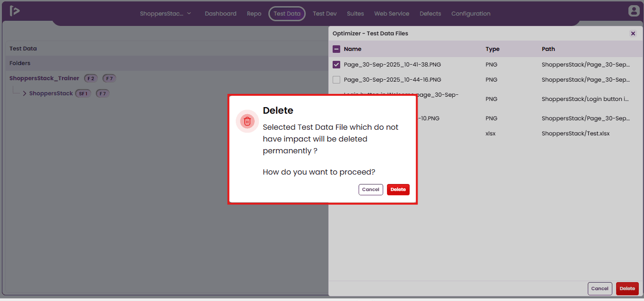Click the ShoppersStack/Test.xlsx path
Viewport: 644px width, 301px height.
pos(575,134)
